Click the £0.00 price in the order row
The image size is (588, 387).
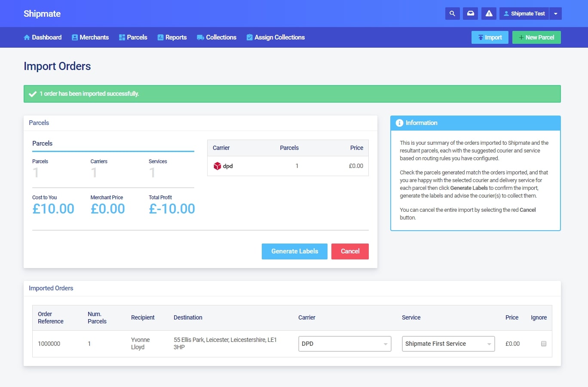(512, 344)
